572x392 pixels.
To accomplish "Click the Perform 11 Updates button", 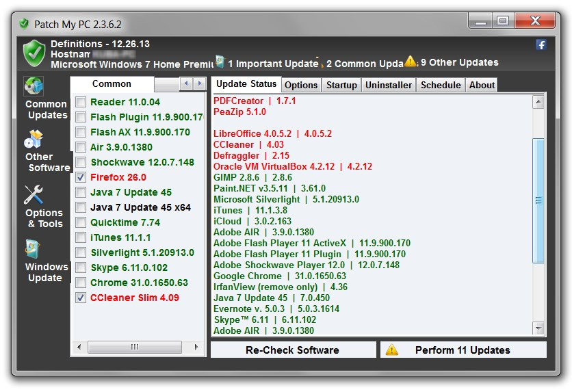I will pyautogui.click(x=463, y=350).
